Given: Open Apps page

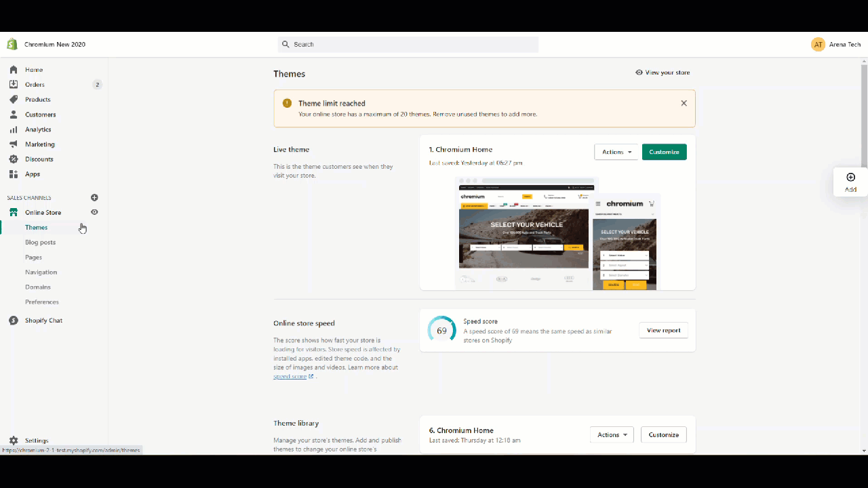Looking at the screenshot, I should coord(33,174).
